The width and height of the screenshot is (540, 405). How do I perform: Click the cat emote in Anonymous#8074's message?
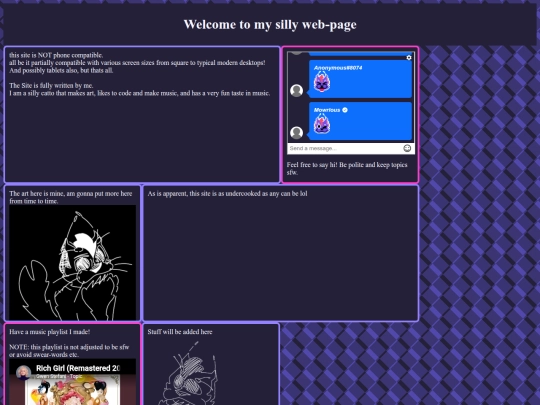[322, 82]
